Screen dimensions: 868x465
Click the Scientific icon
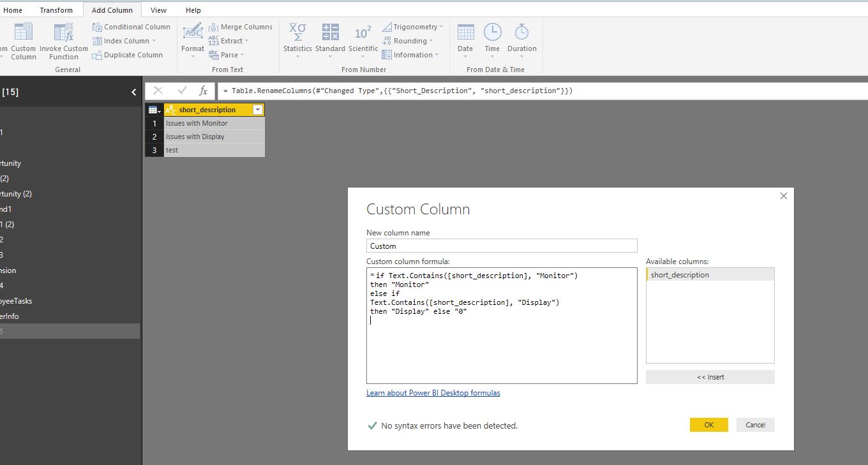(x=363, y=40)
